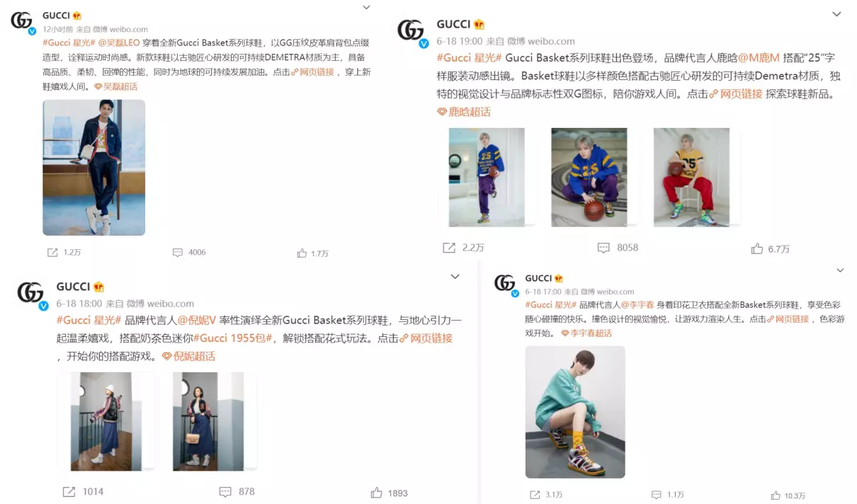Open the photo of Luhan sitting on a basketball

click(589, 177)
